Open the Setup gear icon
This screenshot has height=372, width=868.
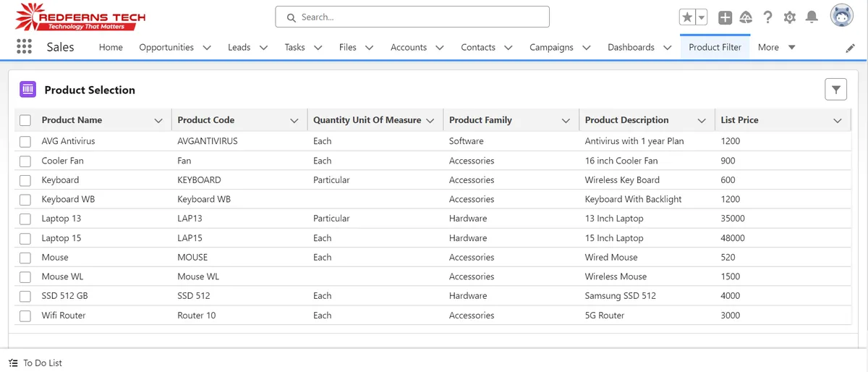pos(790,17)
